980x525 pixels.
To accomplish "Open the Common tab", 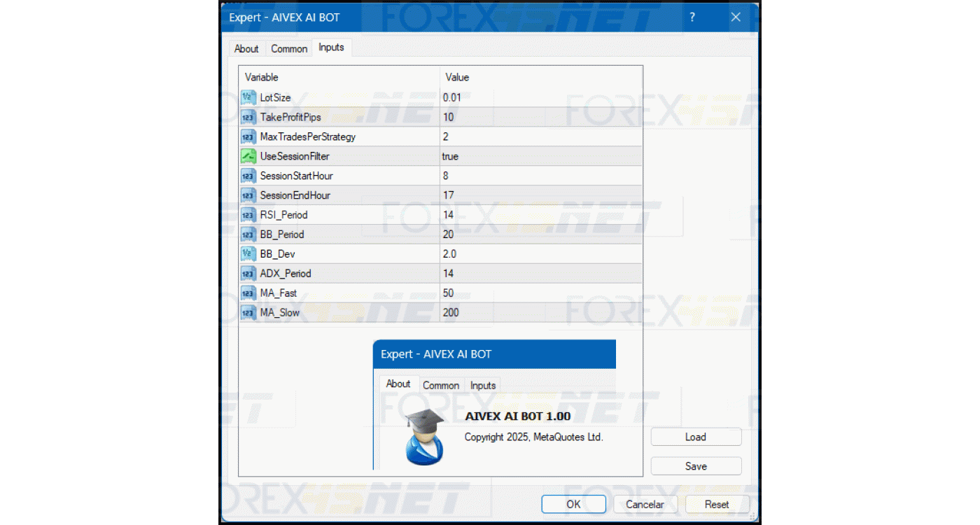I will 289,48.
